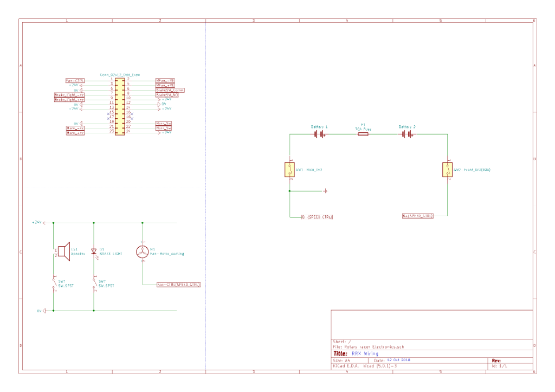Click the Brake_Light_-ve label at pin 7
Image resolution: width=555 pixels, height=392 pixels.
pos(69,95)
